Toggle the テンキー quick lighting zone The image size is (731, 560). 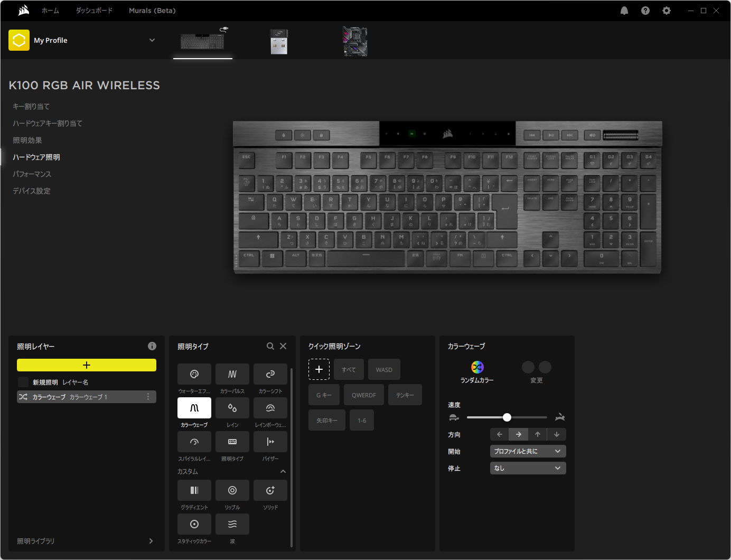[405, 395]
